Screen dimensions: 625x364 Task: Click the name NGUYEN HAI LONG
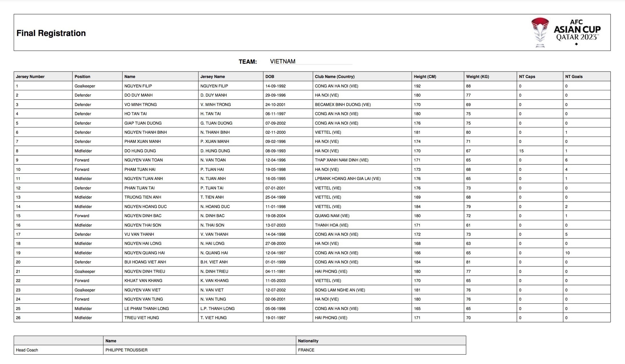tap(143, 243)
